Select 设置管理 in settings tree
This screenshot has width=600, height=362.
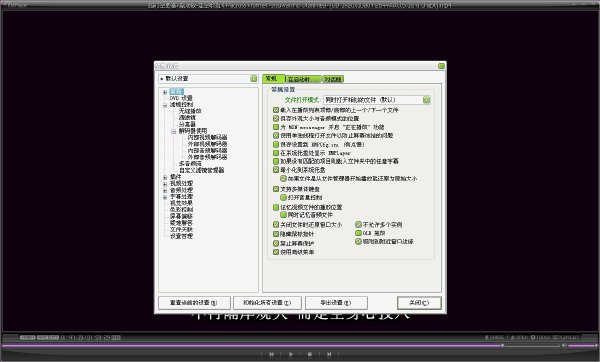(181, 236)
